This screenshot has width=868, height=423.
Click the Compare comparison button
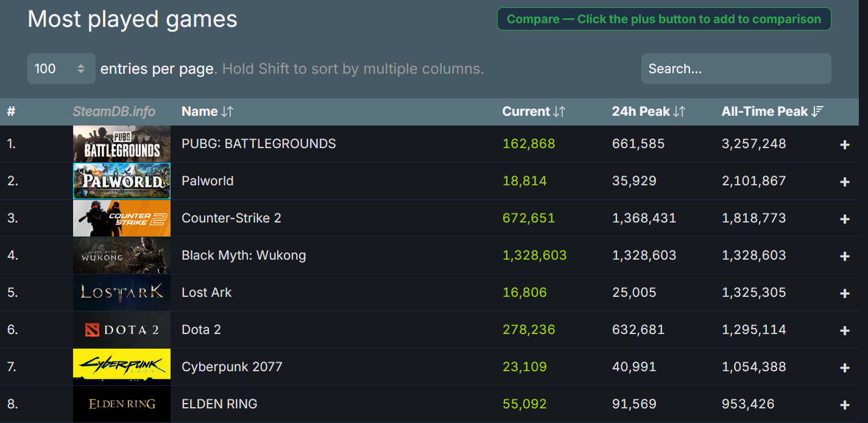point(664,19)
